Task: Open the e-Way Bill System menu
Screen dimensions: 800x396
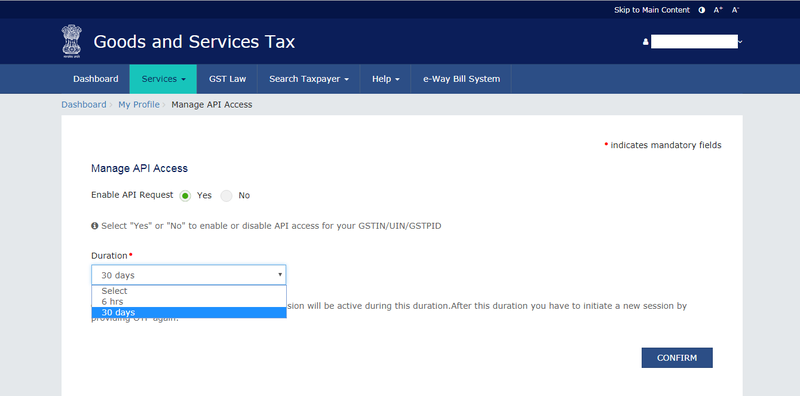Action: (461, 79)
